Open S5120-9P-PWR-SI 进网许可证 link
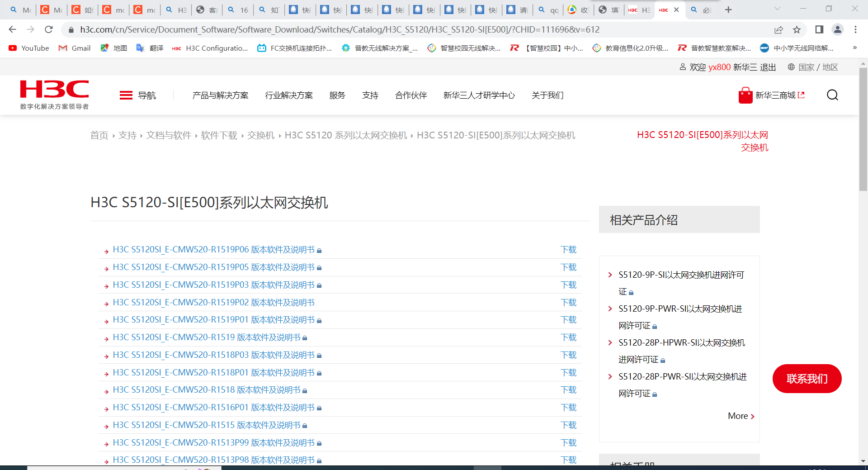Image resolution: width=868 pixels, height=470 pixels. coord(680,317)
